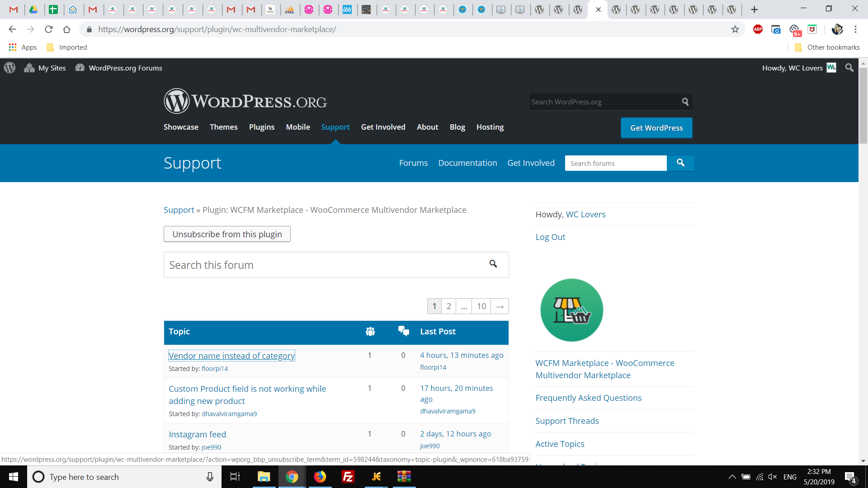868x488 pixels.
Task: Open the Windows Start menu
Action: click(14, 477)
